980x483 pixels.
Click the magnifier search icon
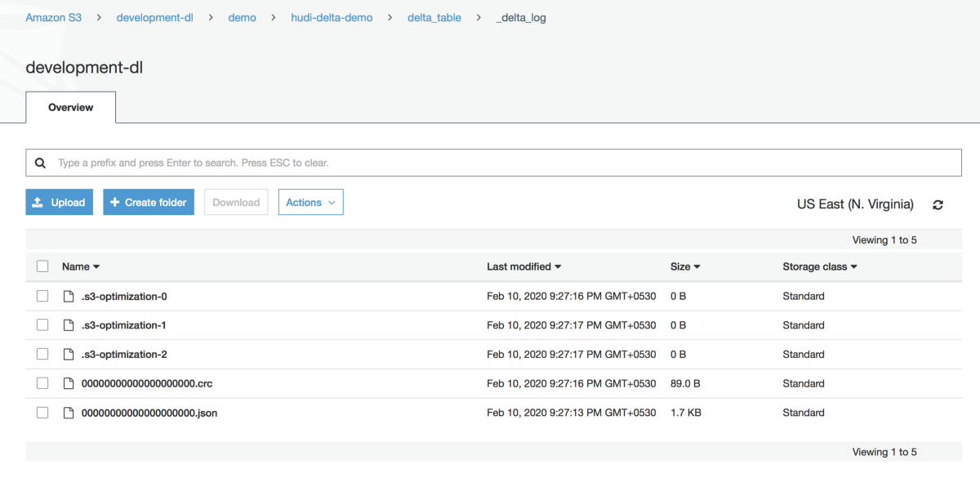41,163
